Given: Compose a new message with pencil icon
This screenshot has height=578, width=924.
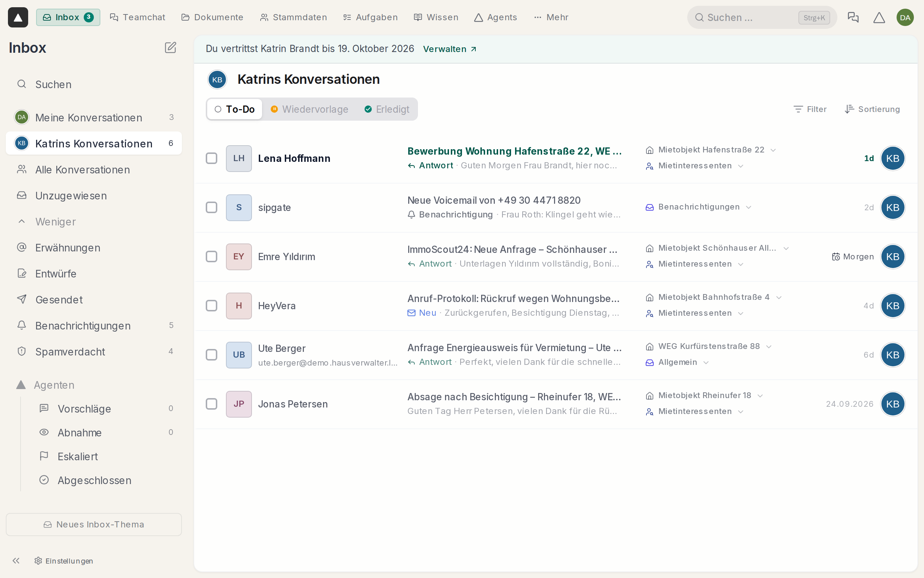Looking at the screenshot, I should coord(170,48).
